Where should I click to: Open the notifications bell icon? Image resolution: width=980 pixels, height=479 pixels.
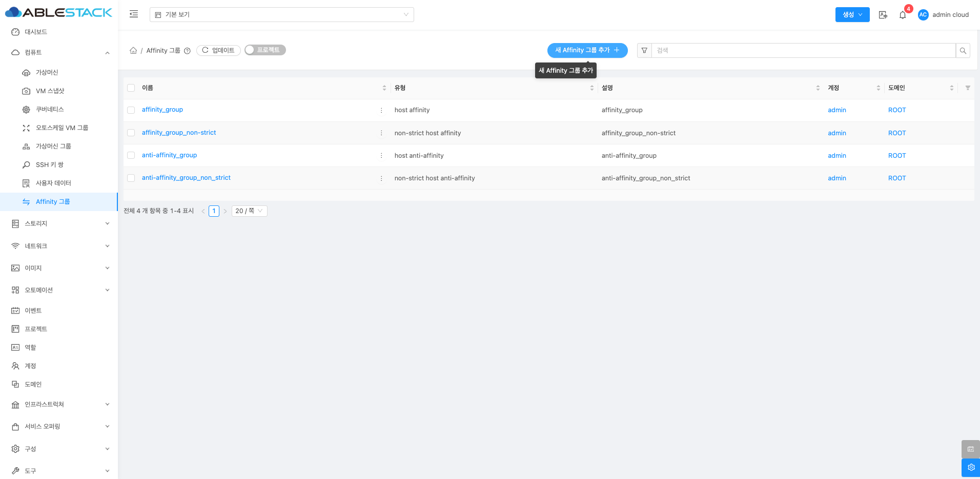[903, 15]
